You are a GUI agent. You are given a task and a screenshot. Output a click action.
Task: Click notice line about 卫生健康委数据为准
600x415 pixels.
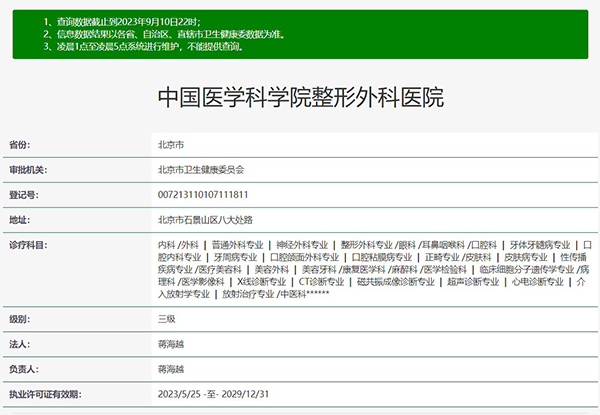(x=164, y=34)
